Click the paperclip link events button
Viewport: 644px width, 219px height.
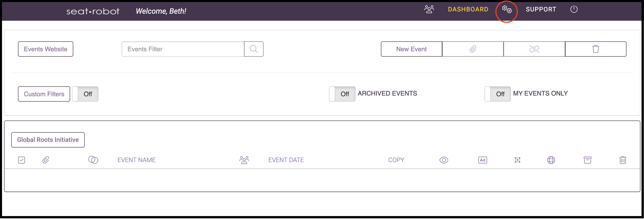473,49
